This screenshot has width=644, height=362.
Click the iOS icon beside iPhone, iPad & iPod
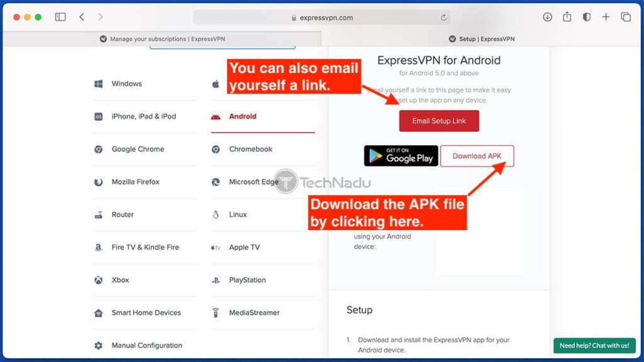click(99, 116)
